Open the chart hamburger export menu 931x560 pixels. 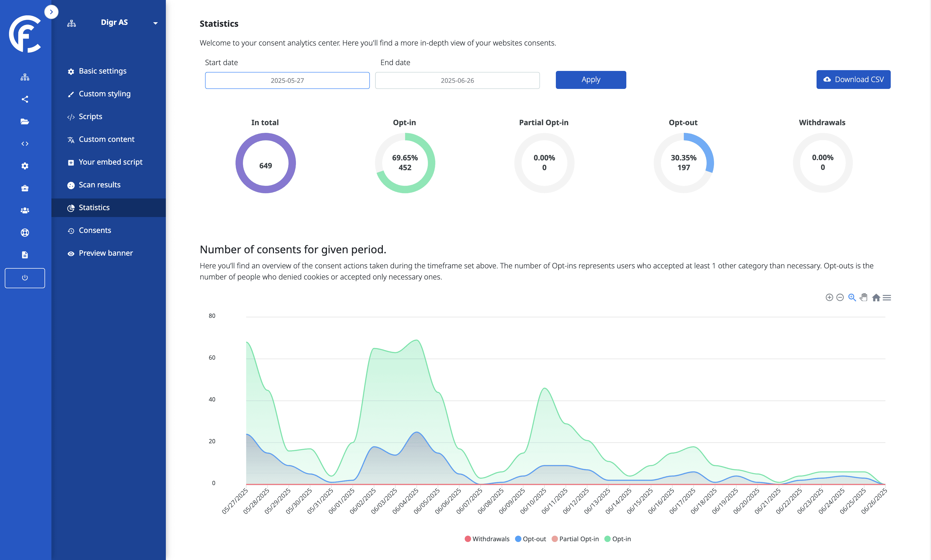click(x=887, y=297)
